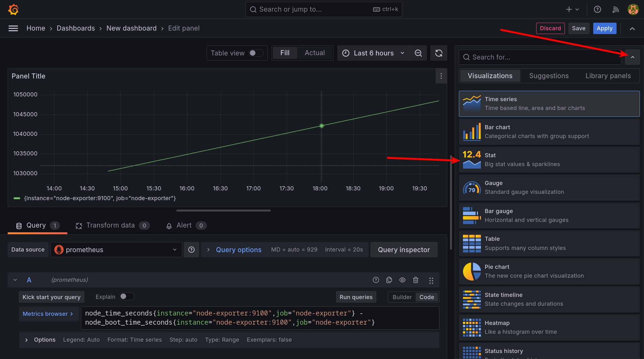Image resolution: width=644 pixels, height=359 pixels.
Task: Open the Grafana home logo
Action: pyautogui.click(x=13, y=9)
